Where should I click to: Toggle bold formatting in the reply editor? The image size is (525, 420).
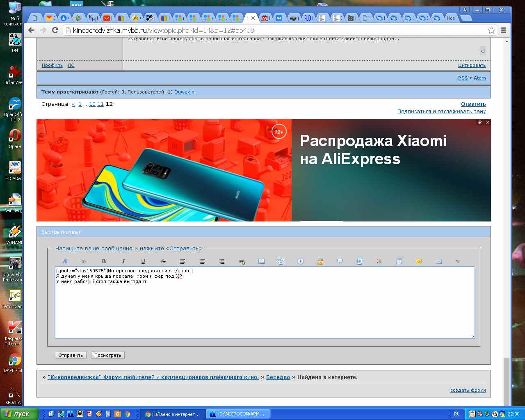(x=104, y=261)
